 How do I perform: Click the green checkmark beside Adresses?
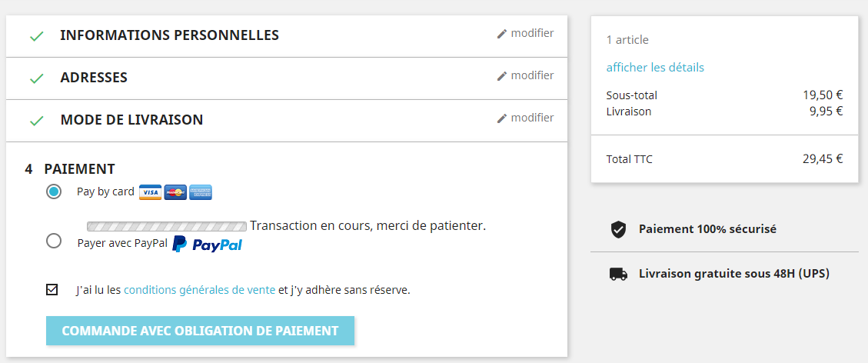point(37,78)
